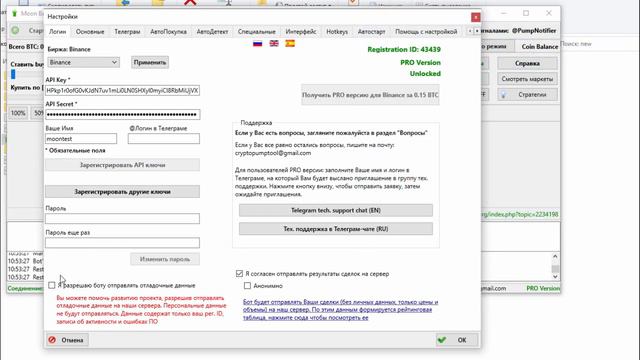Enable sending debug data checkbox

pyautogui.click(x=52, y=285)
